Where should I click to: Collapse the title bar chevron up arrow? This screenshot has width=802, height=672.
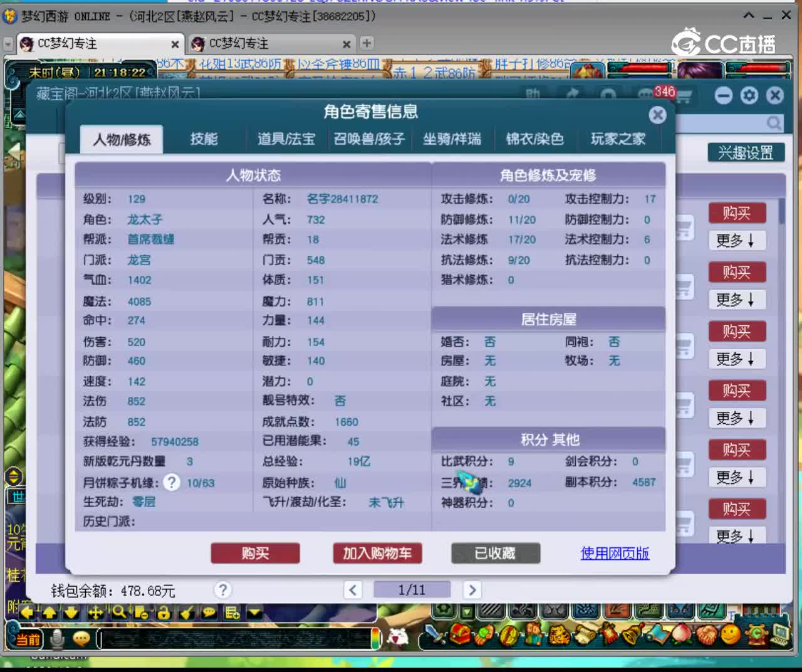749,15
